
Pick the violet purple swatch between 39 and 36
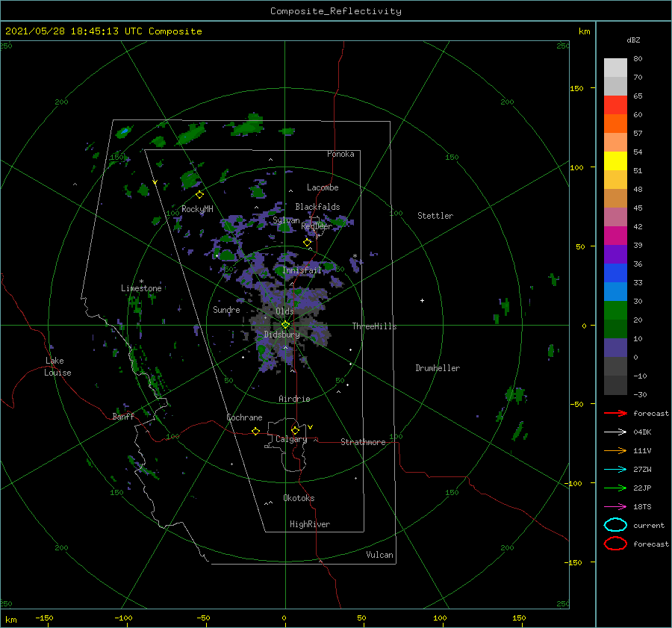point(615,254)
